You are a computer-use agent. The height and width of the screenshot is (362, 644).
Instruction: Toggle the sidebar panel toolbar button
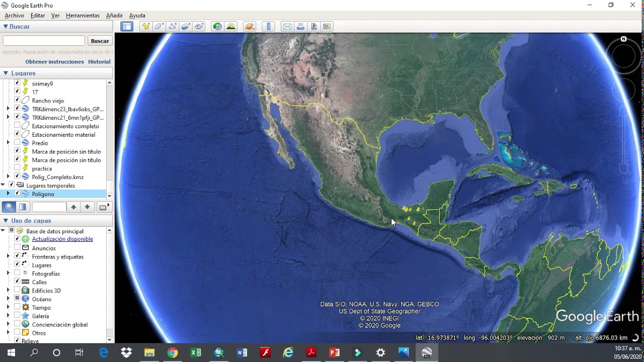click(x=127, y=27)
